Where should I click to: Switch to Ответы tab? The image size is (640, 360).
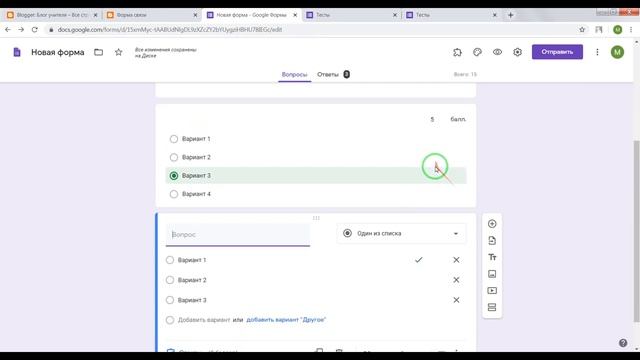pyautogui.click(x=333, y=74)
